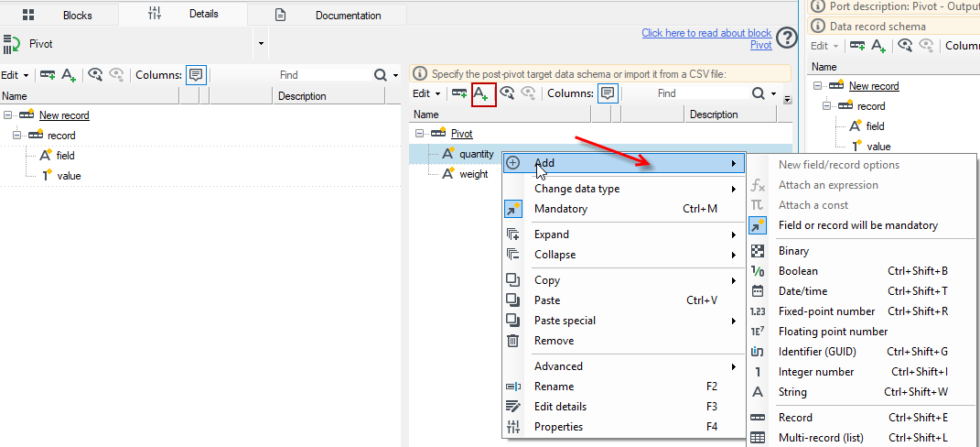This screenshot has height=447, width=980.
Task: Open the Documentation tab
Action: (327, 15)
